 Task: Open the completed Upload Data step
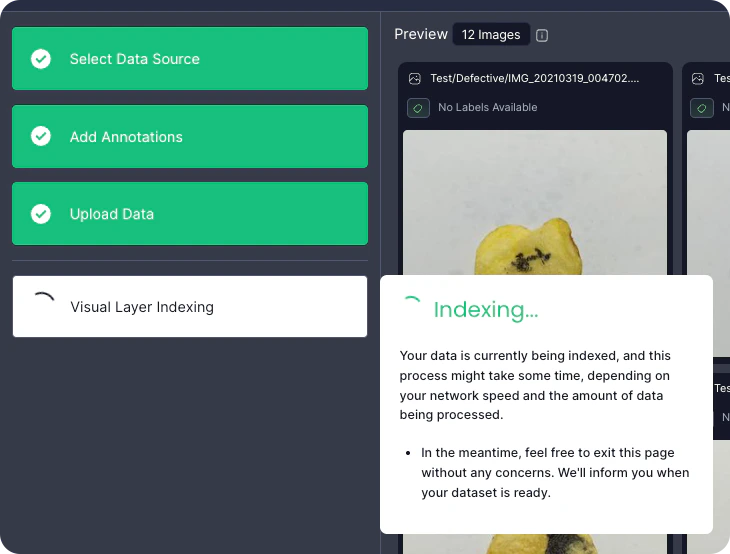tap(190, 214)
